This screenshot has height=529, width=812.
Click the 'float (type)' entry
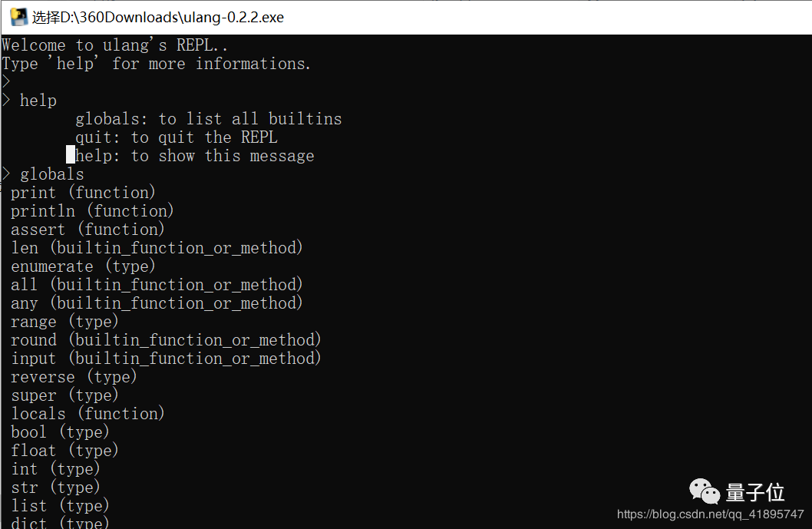(64, 450)
